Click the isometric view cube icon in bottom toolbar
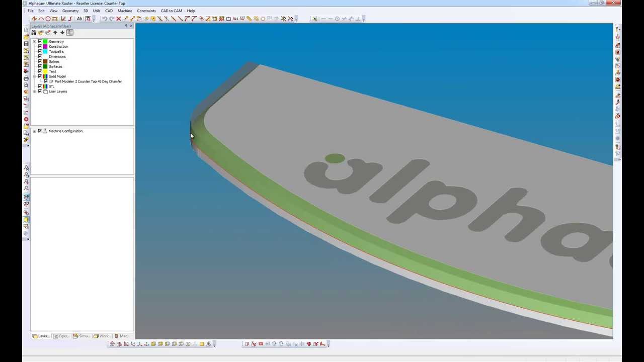This screenshot has height=362, width=644. pos(112,344)
